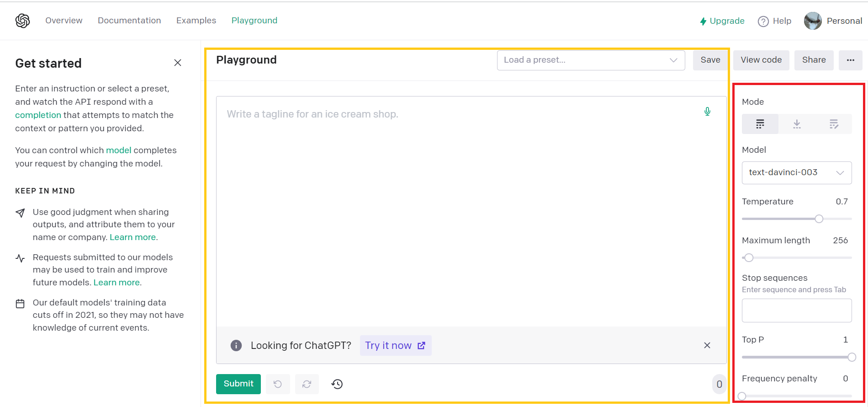This screenshot has height=407, width=868.
Task: Go to the Overview tab
Action: pos(64,21)
